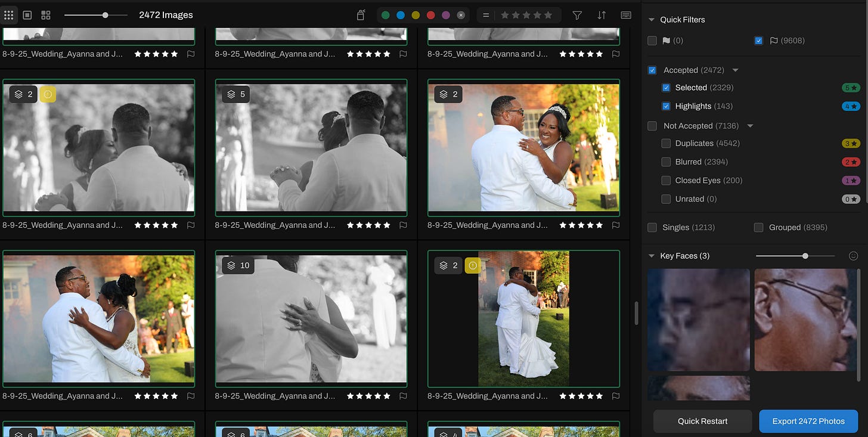
Task: Check the Duplicates (4542) checkbox
Action: click(x=666, y=143)
